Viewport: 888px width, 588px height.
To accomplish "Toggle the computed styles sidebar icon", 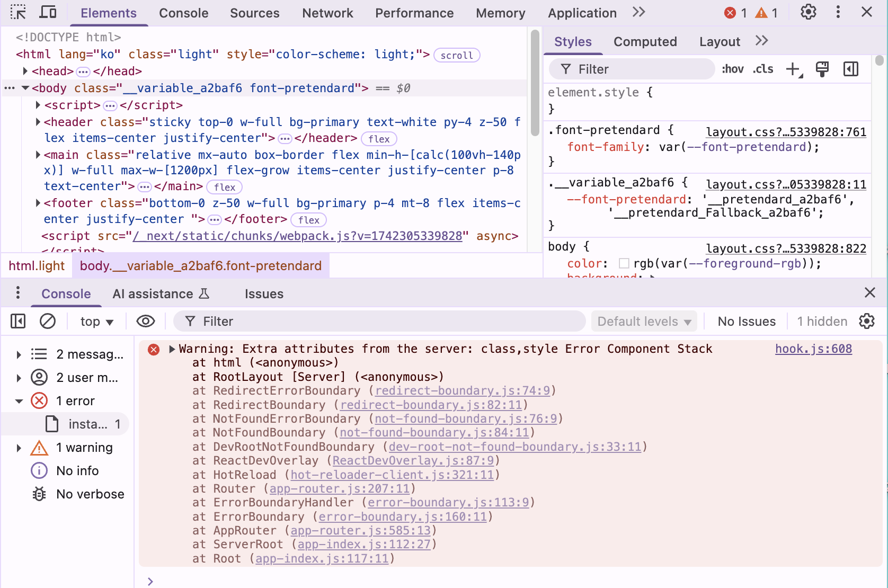I will [851, 69].
